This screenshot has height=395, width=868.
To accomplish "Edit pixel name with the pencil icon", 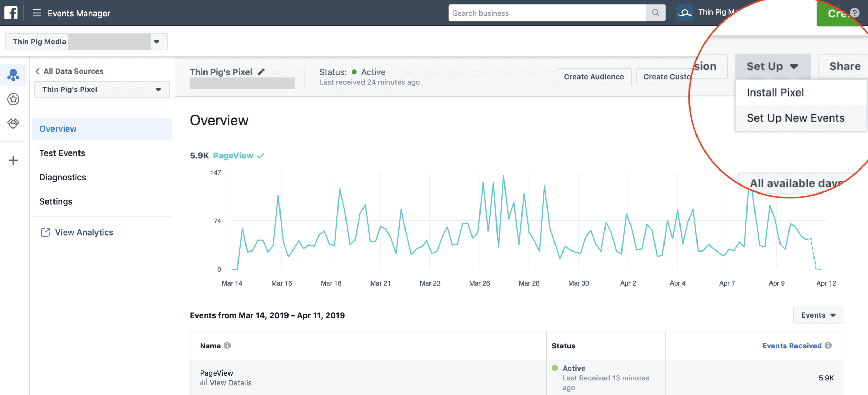I will (x=261, y=72).
